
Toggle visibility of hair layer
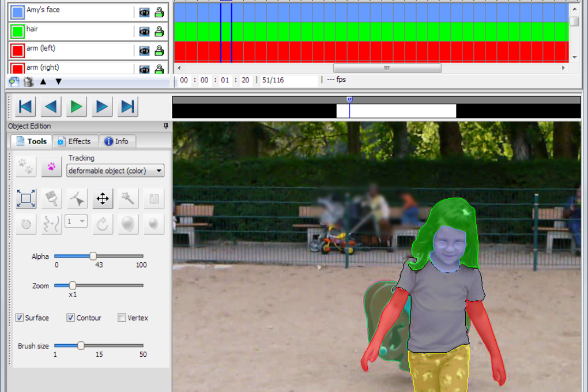coord(144,32)
